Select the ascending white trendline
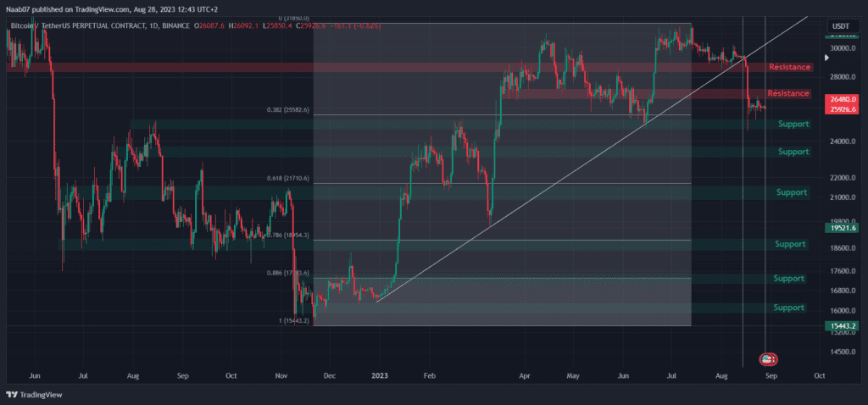 coord(593,159)
